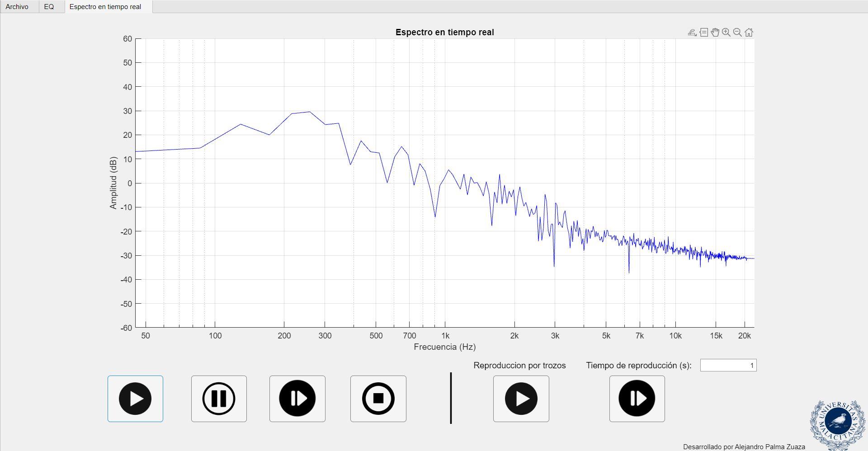Click the 0 dB amplitude tick label
This screenshot has height=451, width=868.
pyautogui.click(x=130, y=183)
